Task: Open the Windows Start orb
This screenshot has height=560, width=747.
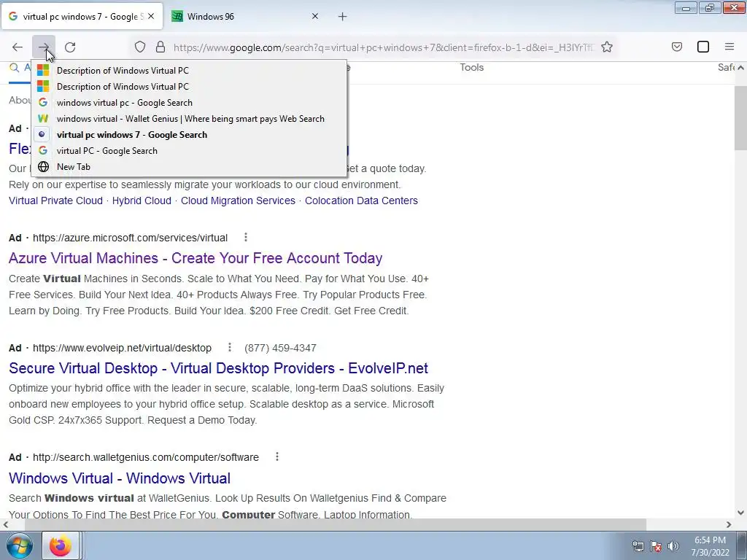Action: [20, 545]
